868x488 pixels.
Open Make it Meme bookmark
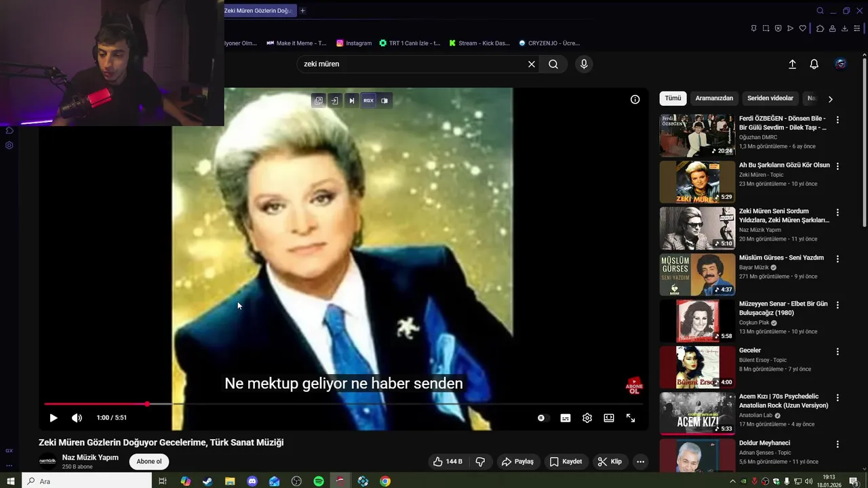point(296,43)
